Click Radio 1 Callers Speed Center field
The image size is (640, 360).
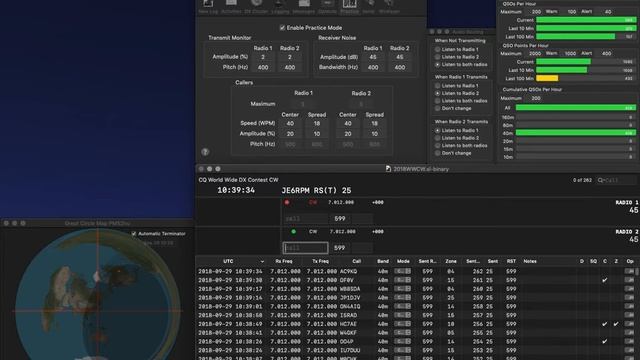pyautogui.click(x=290, y=123)
